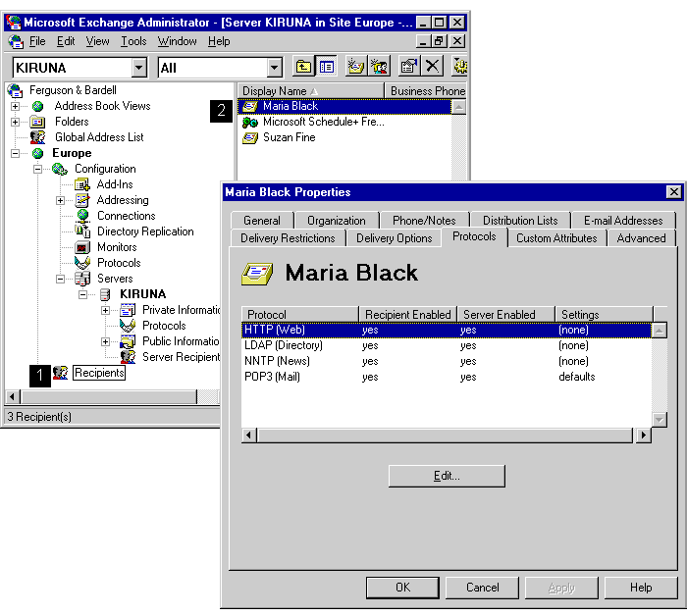Screen dimensions: 687x616
Task: Click the Public Information Store icon
Action: (x=128, y=341)
